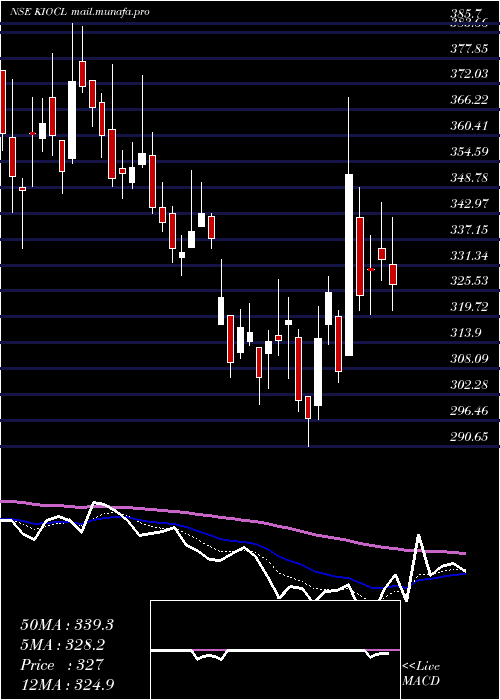Click the 325.53 price axis label
500x700 pixels.
[x=469, y=281]
